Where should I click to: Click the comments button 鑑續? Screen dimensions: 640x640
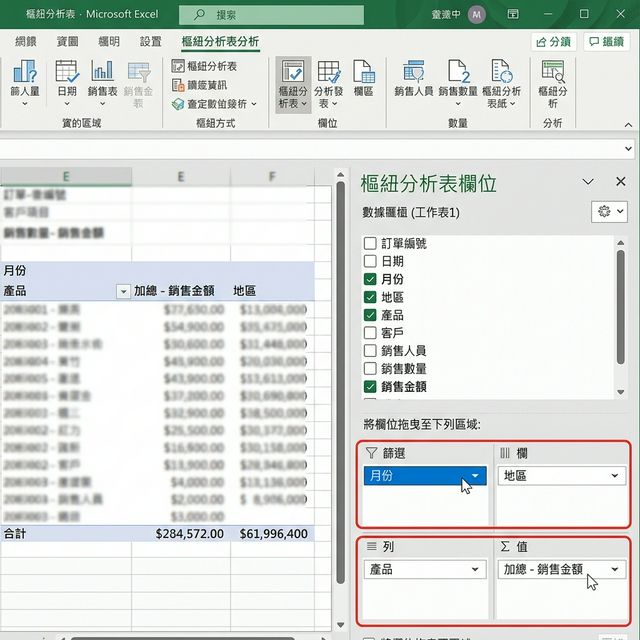606,42
